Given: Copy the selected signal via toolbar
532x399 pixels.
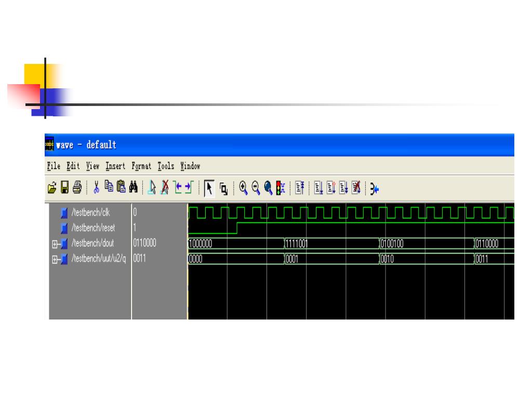Looking at the screenshot, I should click(x=109, y=187).
